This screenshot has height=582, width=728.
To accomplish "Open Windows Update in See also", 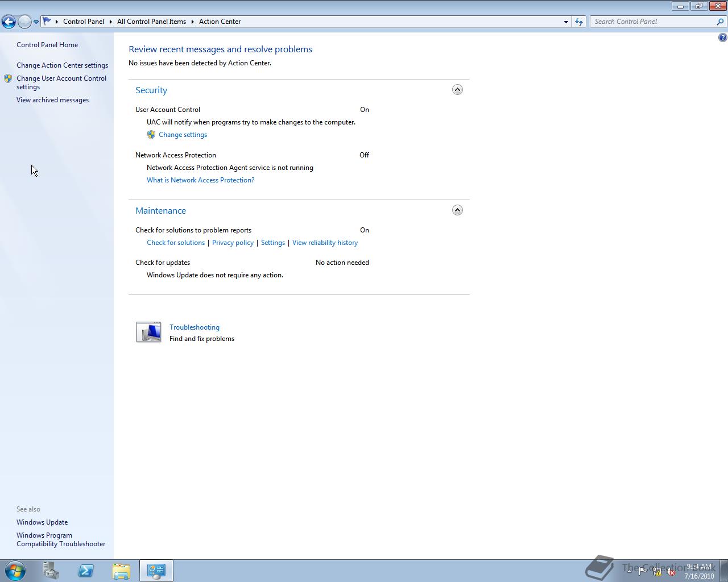I will pos(42,522).
